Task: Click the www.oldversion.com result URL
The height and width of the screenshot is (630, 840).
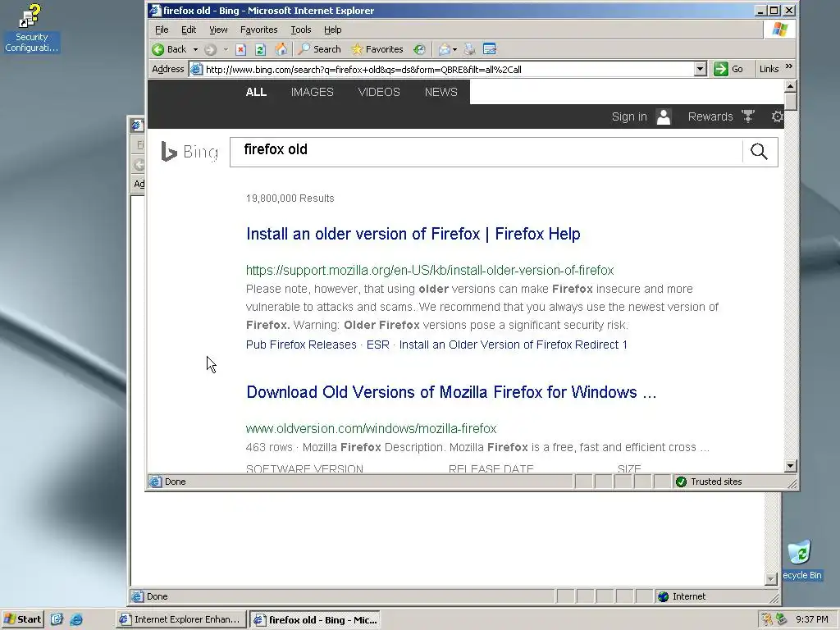Action: (x=372, y=428)
